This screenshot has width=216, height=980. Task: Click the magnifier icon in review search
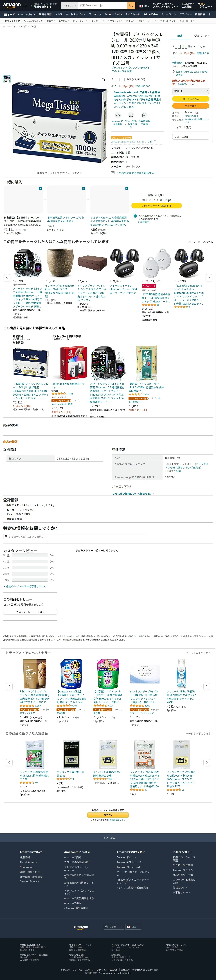(x=6, y=536)
